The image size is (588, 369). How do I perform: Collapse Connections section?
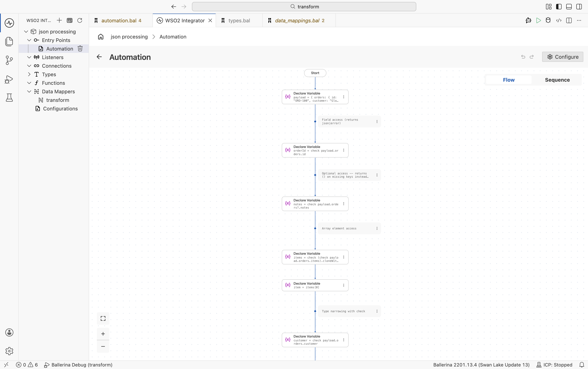29,66
